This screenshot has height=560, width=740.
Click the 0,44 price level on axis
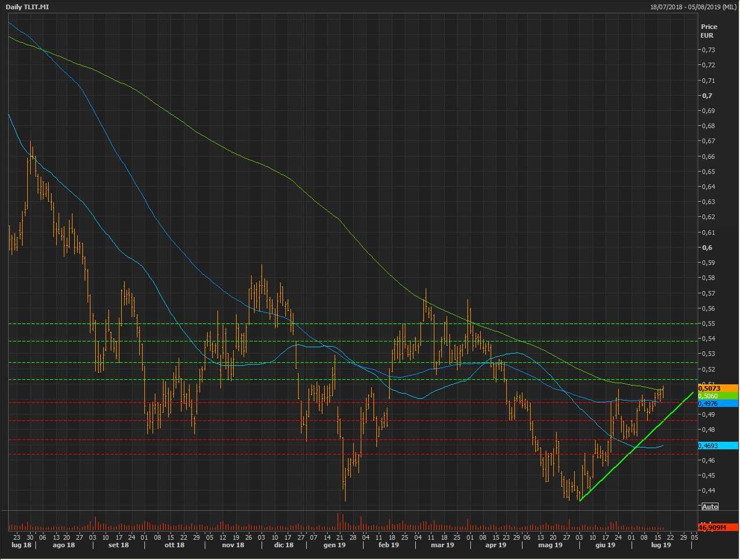pyautogui.click(x=708, y=490)
